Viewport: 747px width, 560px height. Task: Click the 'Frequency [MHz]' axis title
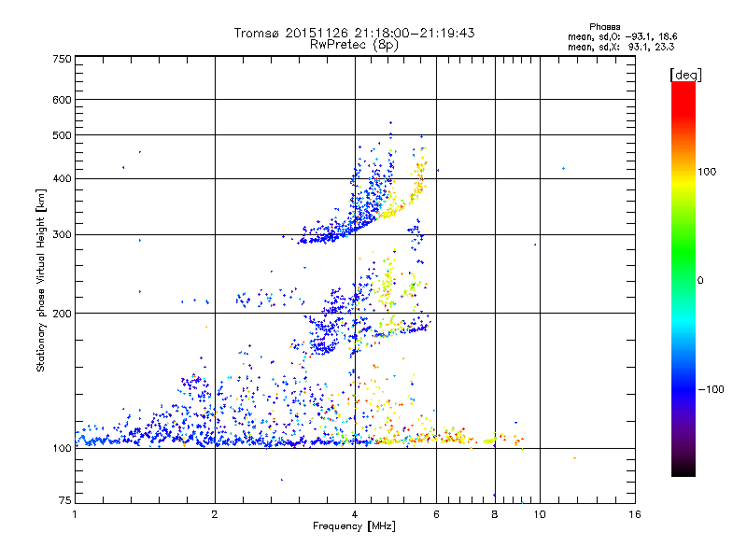tap(354, 526)
